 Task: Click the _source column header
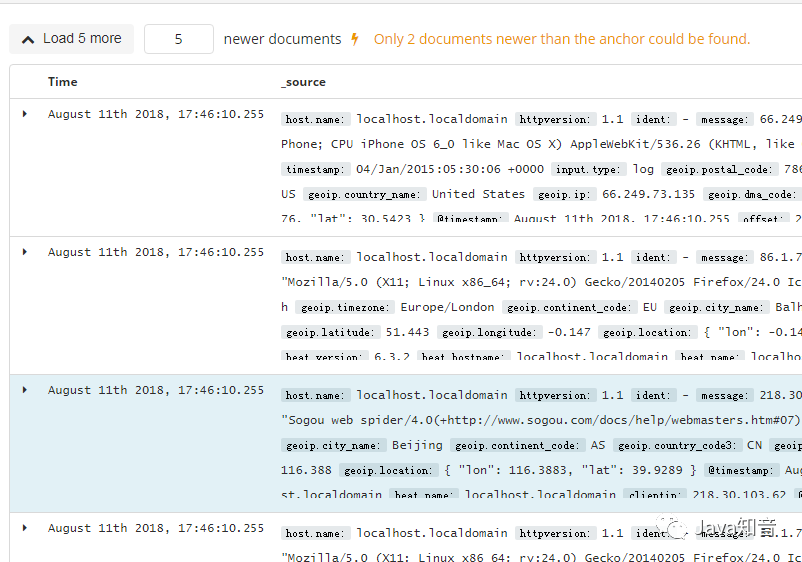pyautogui.click(x=303, y=82)
